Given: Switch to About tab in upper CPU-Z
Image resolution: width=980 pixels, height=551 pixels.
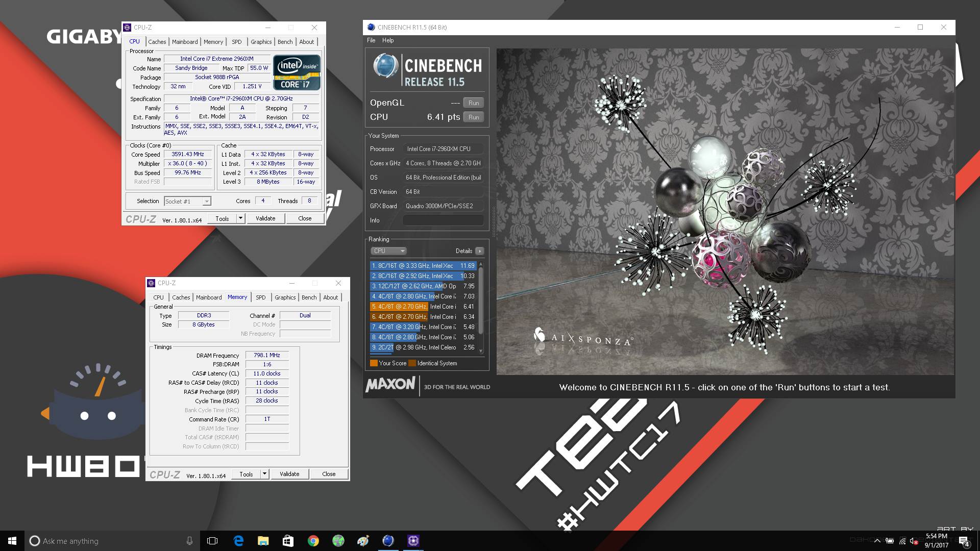Looking at the screenshot, I should (x=307, y=42).
